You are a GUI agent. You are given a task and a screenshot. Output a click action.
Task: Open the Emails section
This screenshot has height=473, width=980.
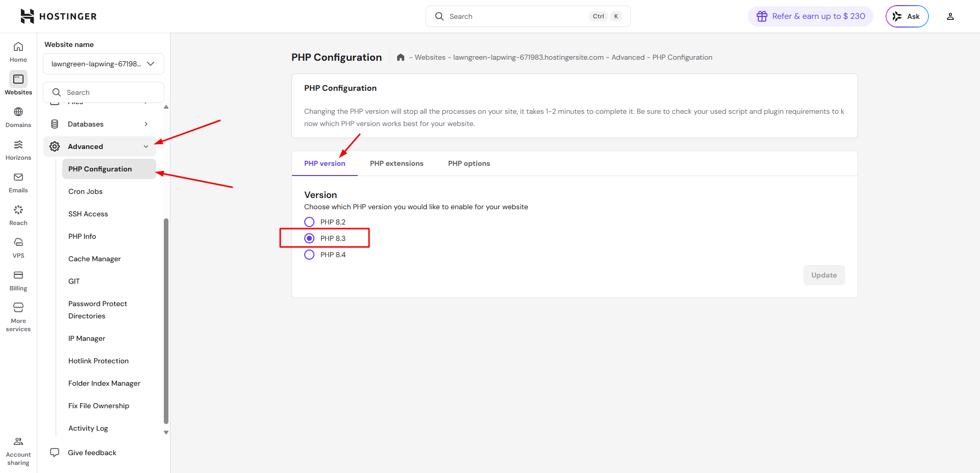(18, 182)
